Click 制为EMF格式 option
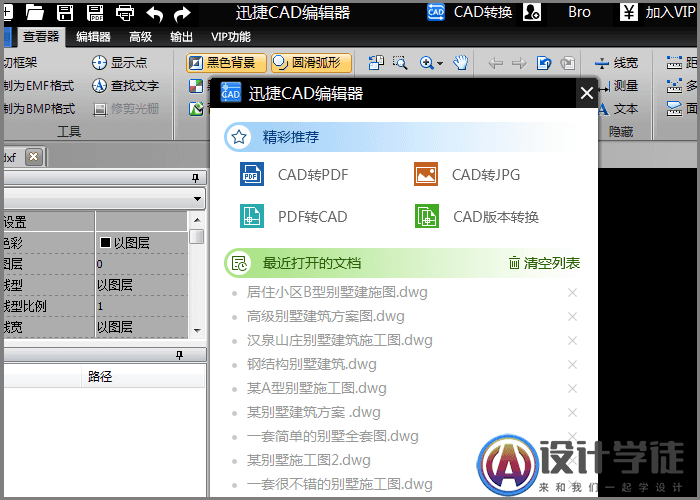700x500 pixels. [x=38, y=85]
